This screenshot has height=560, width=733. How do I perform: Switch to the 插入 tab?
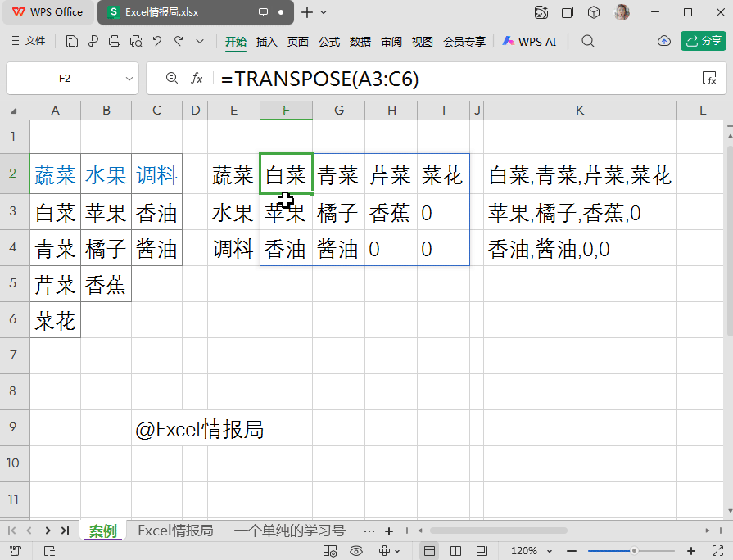click(266, 42)
